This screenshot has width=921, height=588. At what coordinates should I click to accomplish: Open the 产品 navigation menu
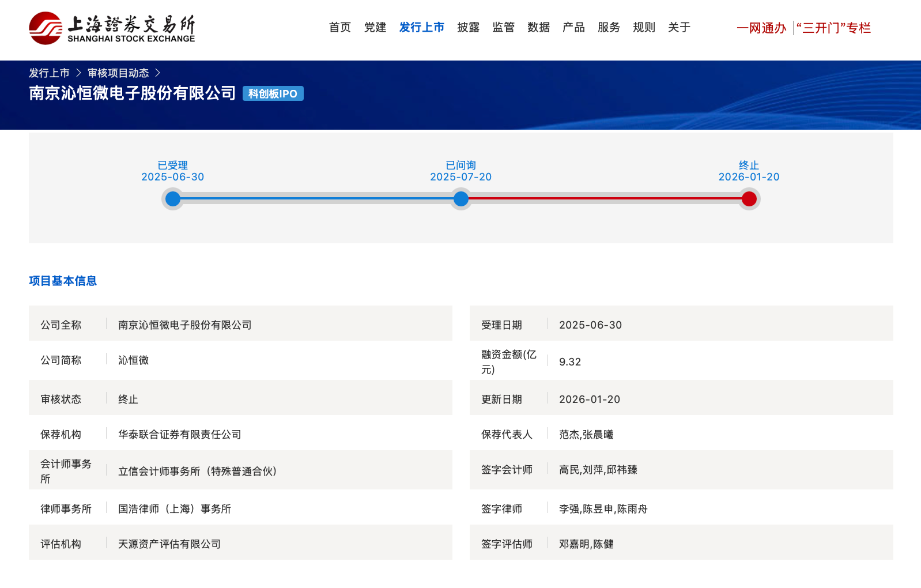point(574,27)
